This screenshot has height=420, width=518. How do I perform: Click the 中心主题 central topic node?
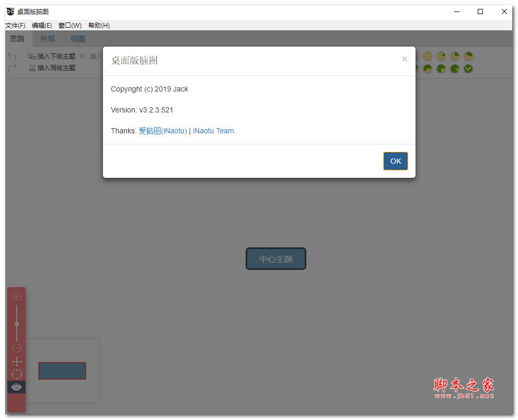[x=275, y=258]
